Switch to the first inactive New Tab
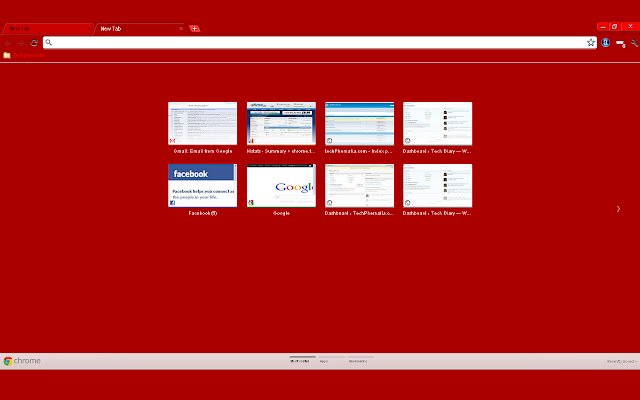The image size is (640, 400). tap(47, 29)
